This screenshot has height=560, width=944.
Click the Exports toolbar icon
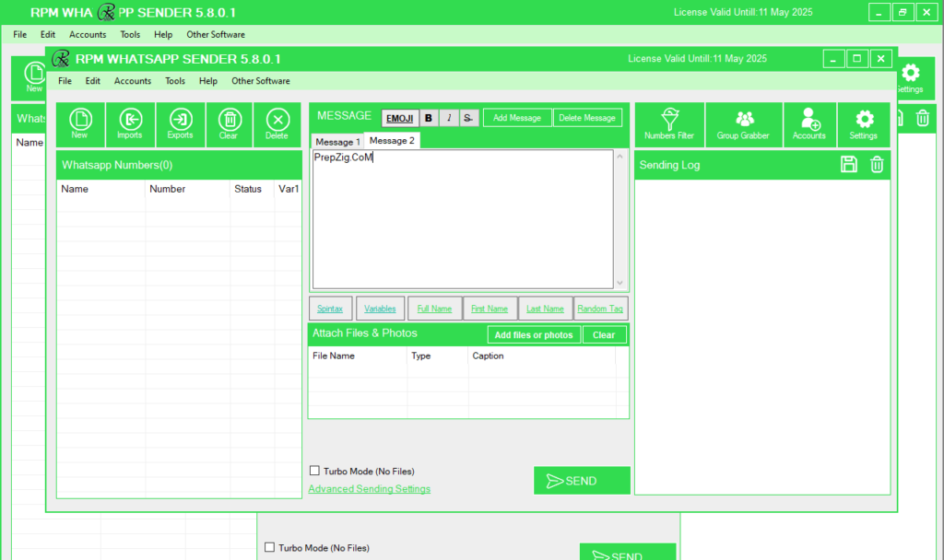[x=180, y=124]
